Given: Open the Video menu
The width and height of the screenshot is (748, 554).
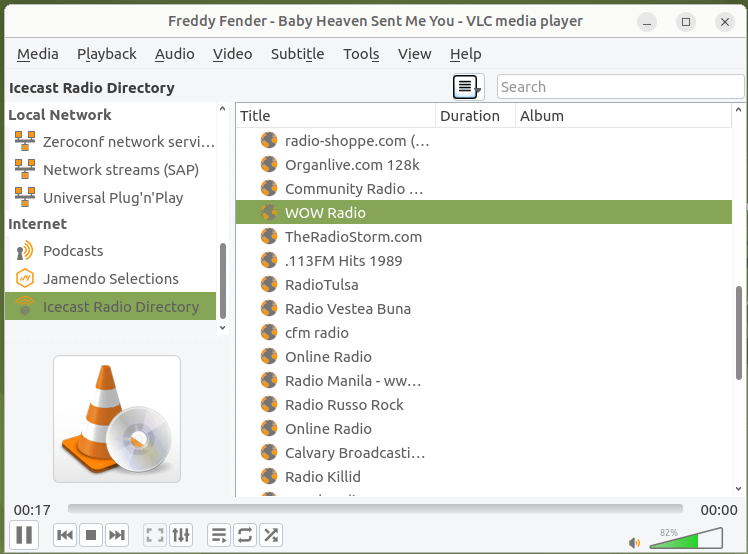Looking at the screenshot, I should [232, 54].
